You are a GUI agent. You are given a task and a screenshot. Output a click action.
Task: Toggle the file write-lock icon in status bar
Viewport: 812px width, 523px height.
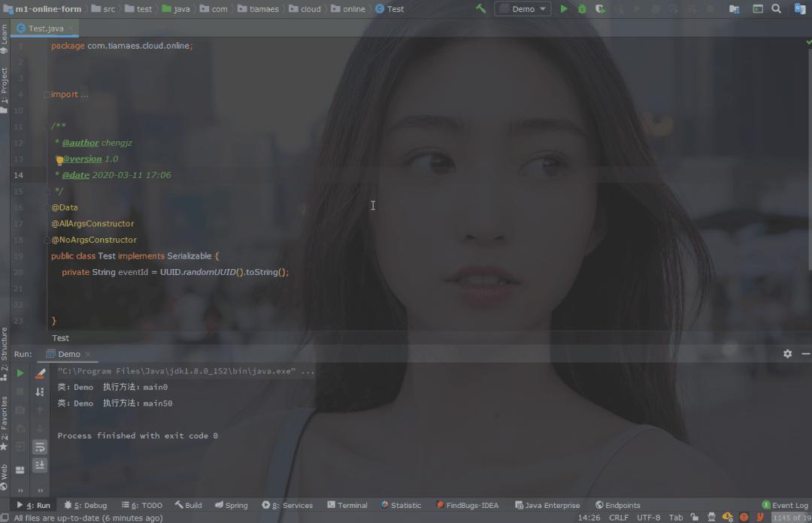click(x=695, y=517)
